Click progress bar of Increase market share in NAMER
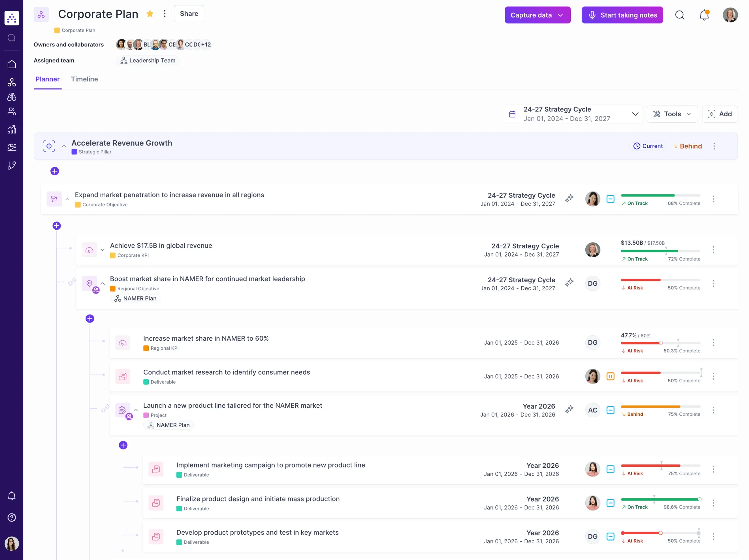The image size is (749, 560). (660, 343)
